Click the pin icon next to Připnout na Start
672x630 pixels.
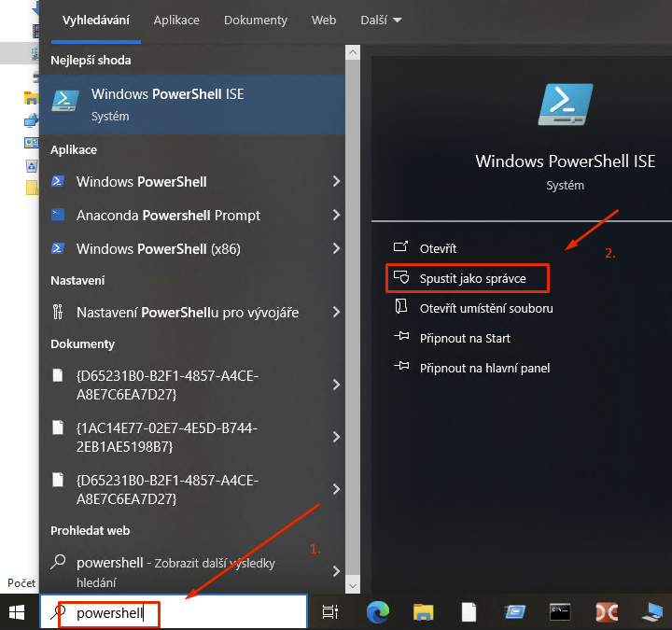[x=401, y=336]
